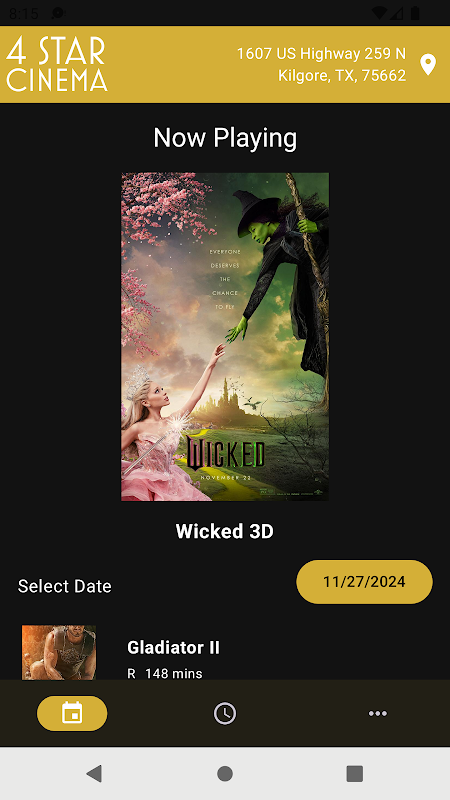Tap the Wi-Fi status icon

(379, 13)
